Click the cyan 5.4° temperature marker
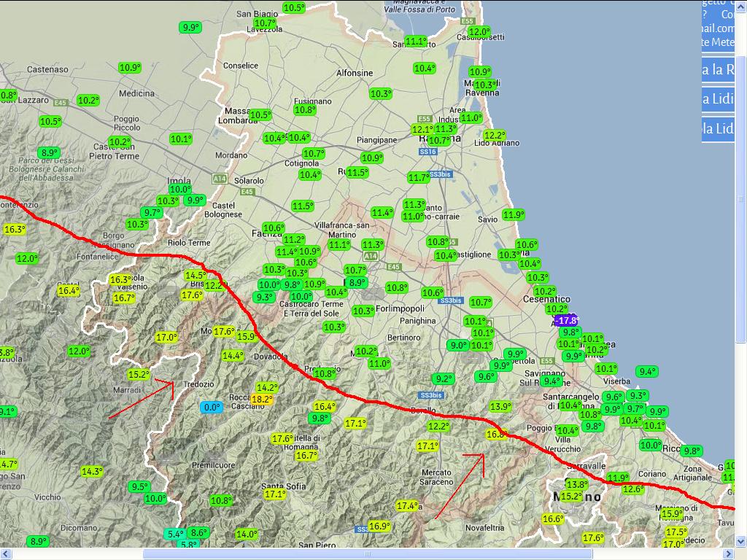Image resolution: width=747 pixels, height=560 pixels. point(176,534)
